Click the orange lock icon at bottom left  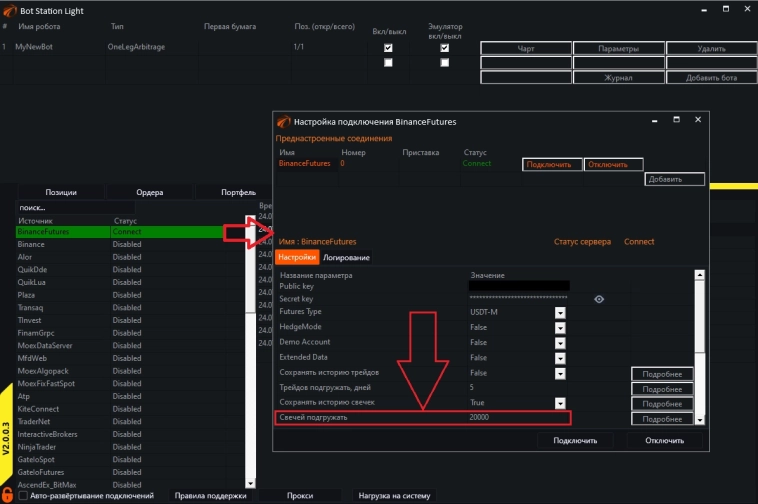7,495
